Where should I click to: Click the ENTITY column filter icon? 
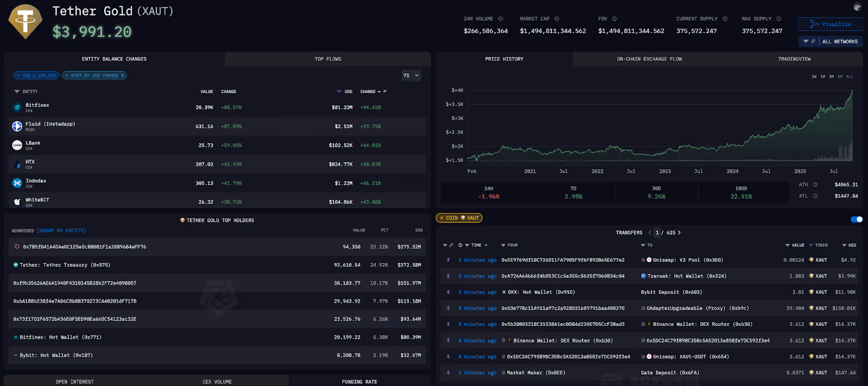(17, 92)
